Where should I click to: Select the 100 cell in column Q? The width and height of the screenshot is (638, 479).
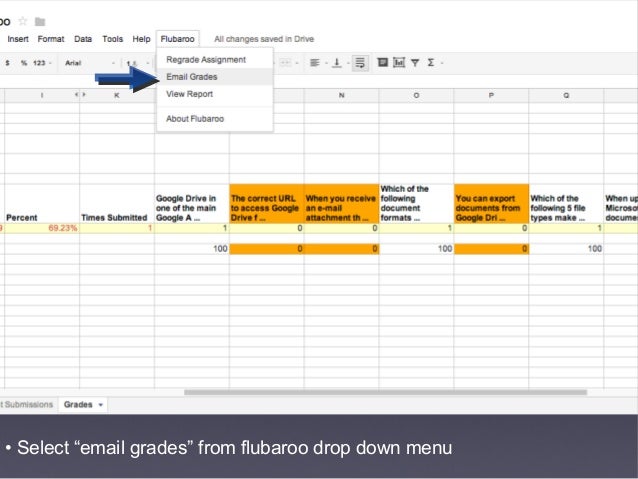[x=566, y=249]
